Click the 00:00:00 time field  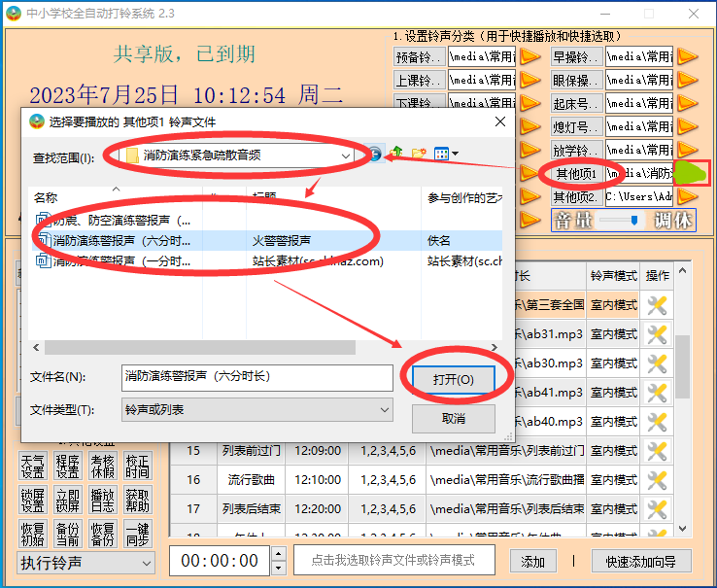coord(220,561)
